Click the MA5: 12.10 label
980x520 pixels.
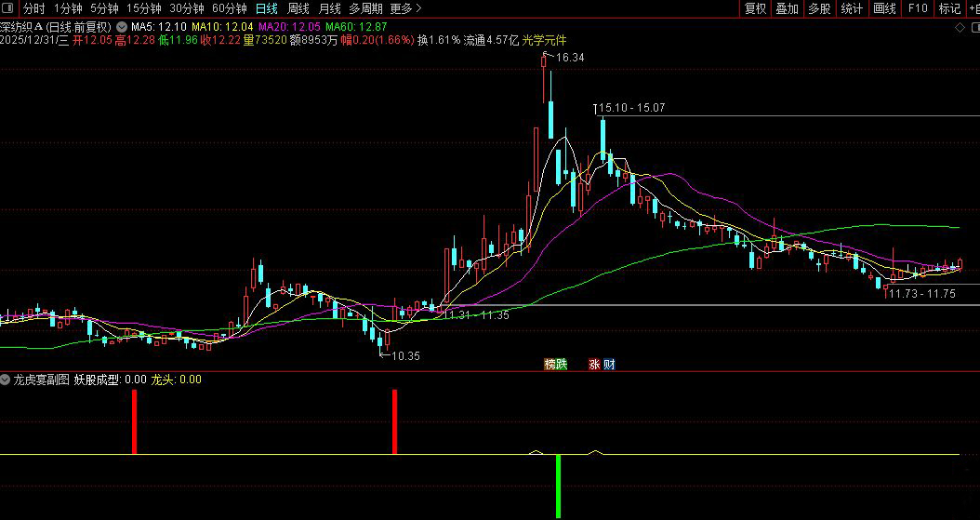159,27
